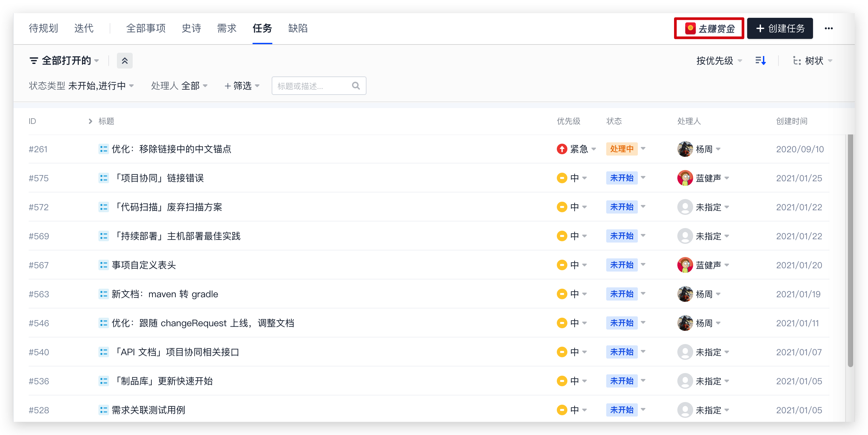Switch to 迭代 tab

84,28
